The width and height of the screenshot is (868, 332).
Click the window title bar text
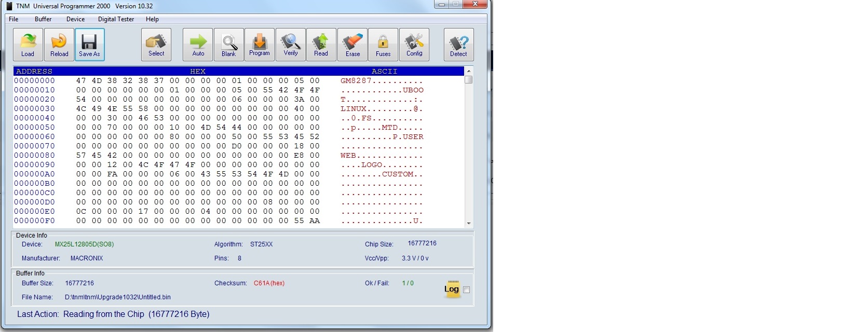click(x=84, y=6)
